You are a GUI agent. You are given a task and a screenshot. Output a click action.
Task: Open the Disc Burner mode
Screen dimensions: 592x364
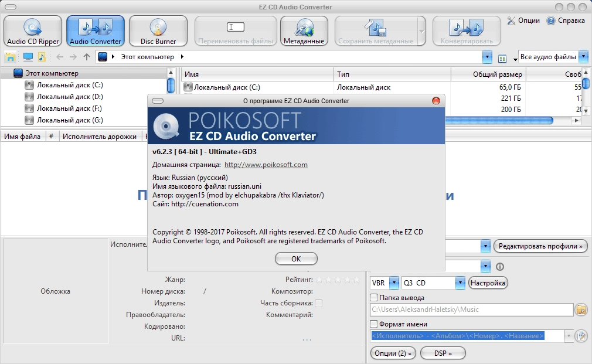pos(158,30)
